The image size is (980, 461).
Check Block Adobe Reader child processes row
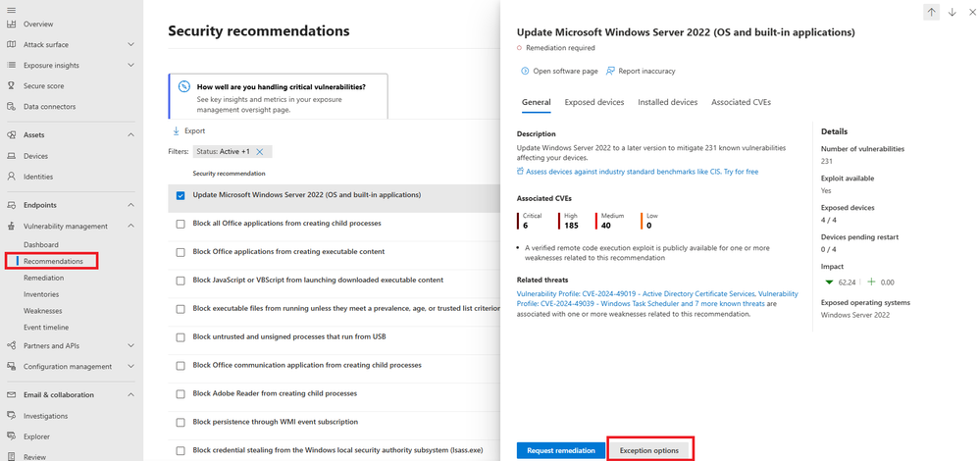(x=181, y=394)
